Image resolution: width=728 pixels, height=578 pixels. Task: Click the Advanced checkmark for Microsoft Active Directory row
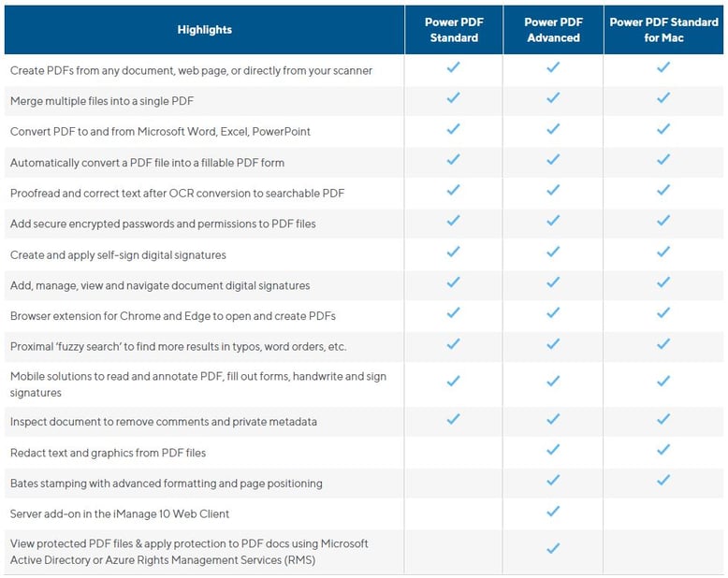553,549
